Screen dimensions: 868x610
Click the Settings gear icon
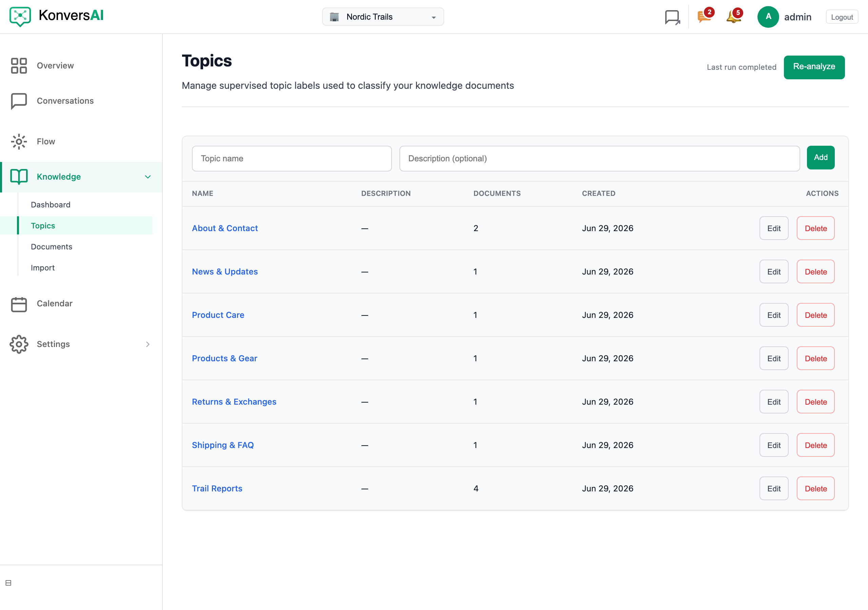(x=19, y=344)
